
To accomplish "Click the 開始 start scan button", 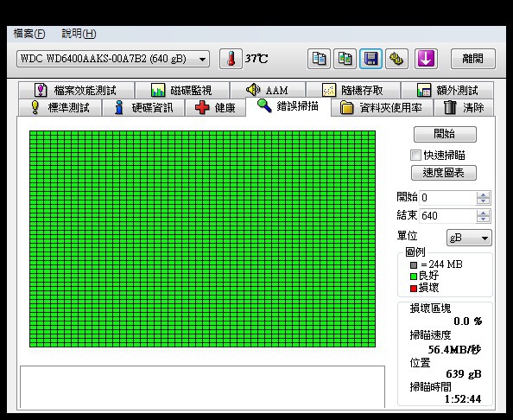I will (x=445, y=134).
